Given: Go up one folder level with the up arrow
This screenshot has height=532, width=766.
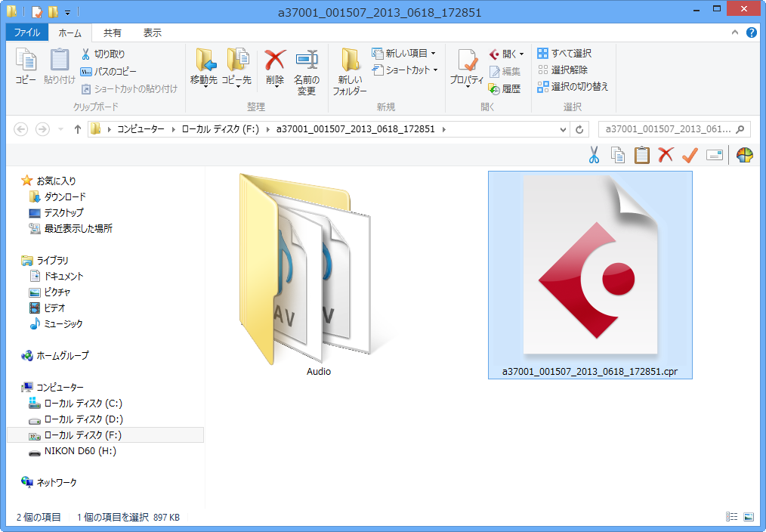Looking at the screenshot, I should (77, 129).
